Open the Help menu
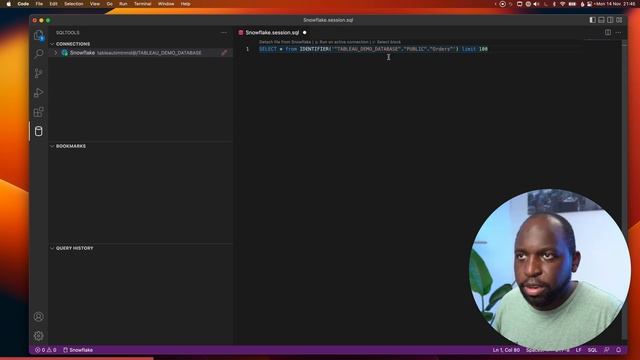 pyautogui.click(x=185, y=4)
